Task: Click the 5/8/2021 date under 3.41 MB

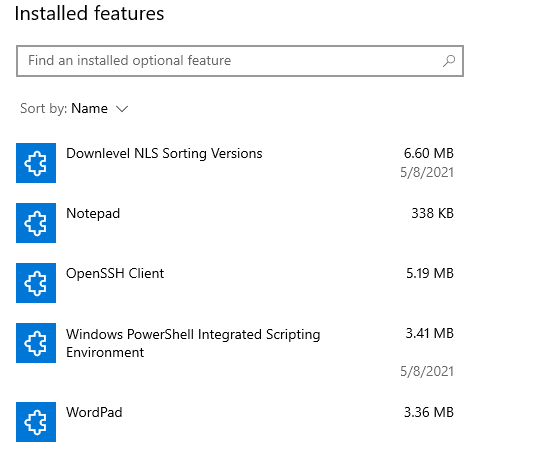Action: click(x=427, y=371)
